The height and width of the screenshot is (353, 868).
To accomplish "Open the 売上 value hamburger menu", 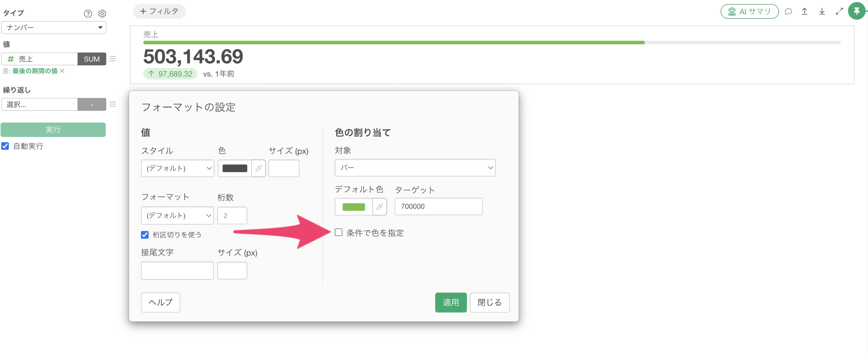I will (113, 59).
